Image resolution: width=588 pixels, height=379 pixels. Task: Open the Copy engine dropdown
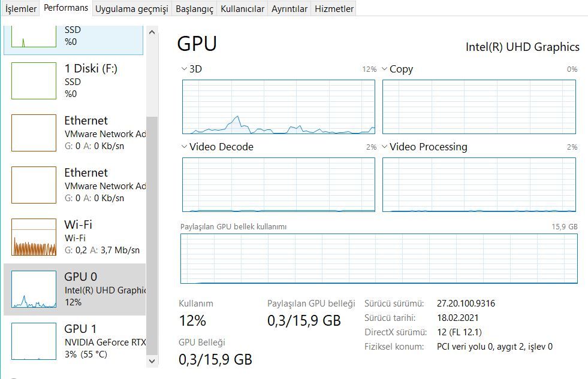pos(385,69)
